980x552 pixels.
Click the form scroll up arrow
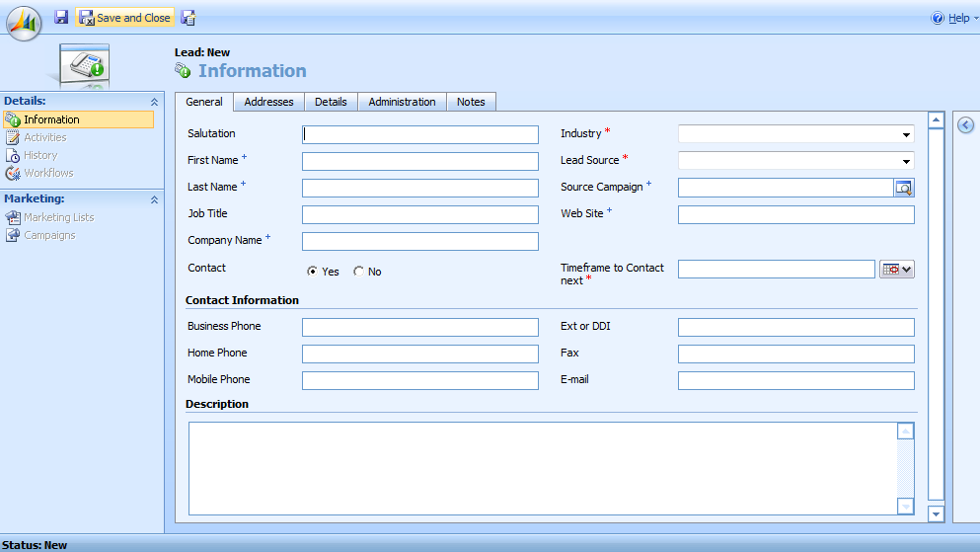click(936, 120)
